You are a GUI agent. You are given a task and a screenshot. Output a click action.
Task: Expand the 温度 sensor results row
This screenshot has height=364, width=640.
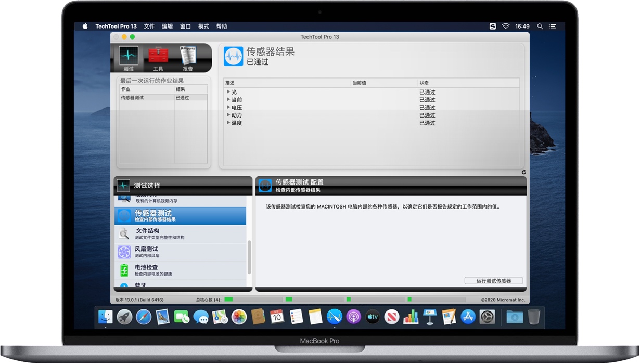point(229,123)
